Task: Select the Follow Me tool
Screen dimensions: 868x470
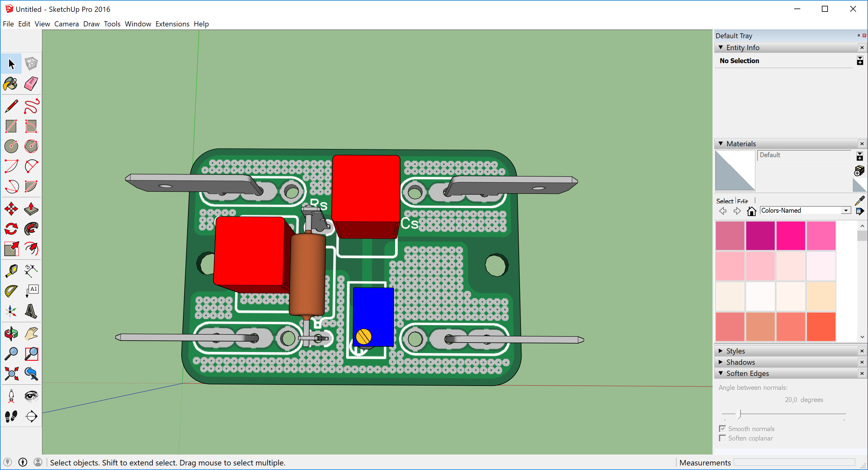Action: [x=31, y=229]
